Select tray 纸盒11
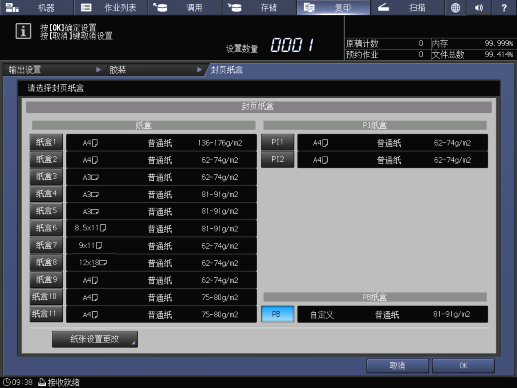This screenshot has width=517, height=388. pos(46,314)
